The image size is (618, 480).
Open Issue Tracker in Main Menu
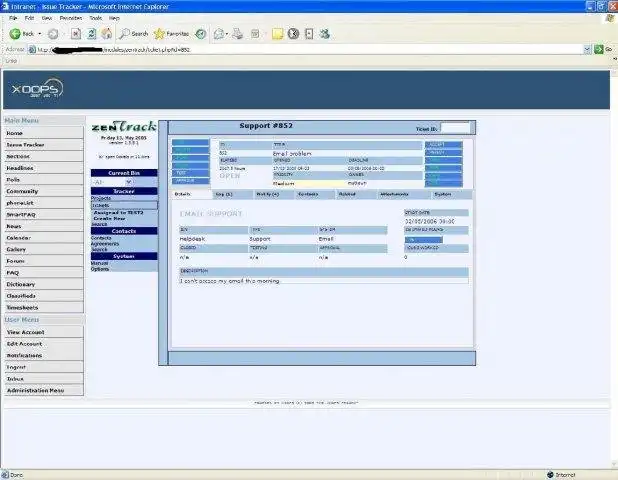click(44, 145)
